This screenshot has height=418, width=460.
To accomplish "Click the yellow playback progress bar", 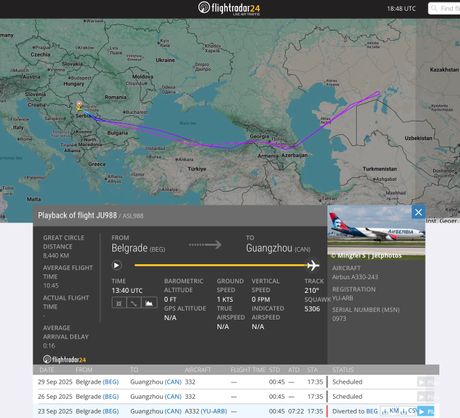I will click(221, 265).
